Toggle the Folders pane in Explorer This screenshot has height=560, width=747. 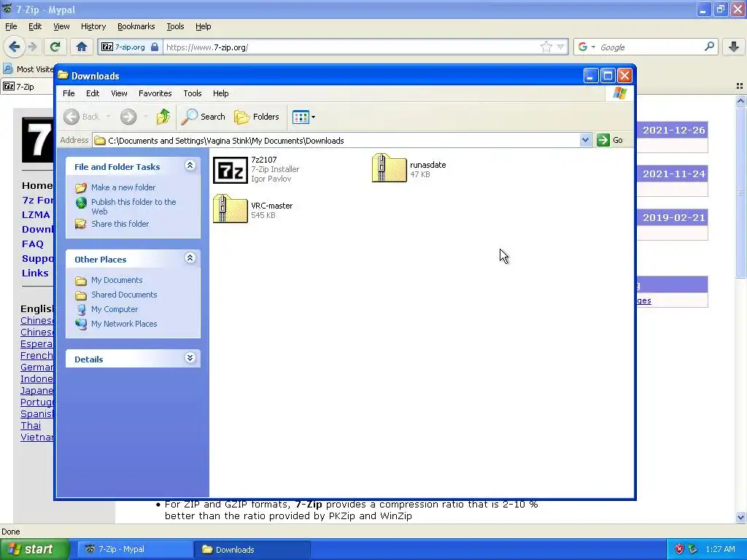pyautogui.click(x=256, y=117)
